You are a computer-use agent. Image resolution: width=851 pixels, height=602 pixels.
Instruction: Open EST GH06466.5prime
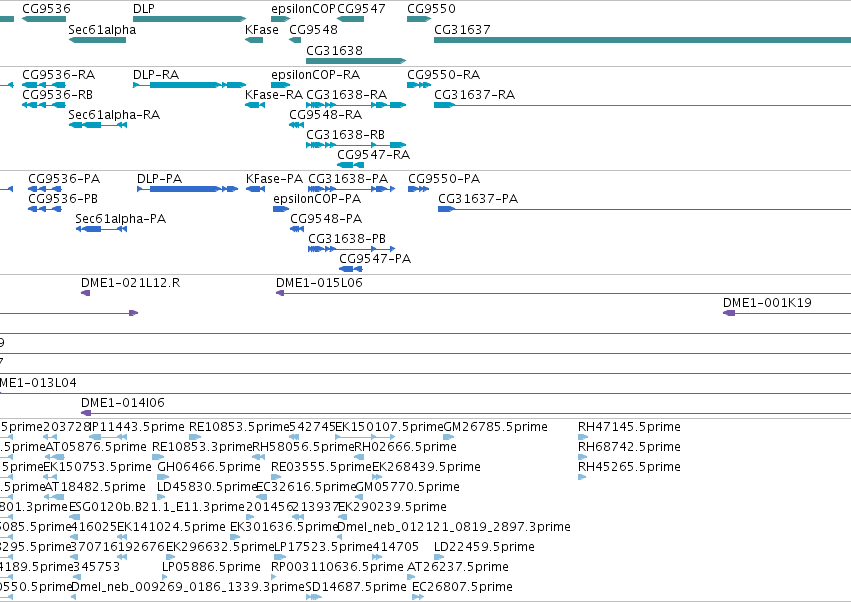[x=209, y=467]
